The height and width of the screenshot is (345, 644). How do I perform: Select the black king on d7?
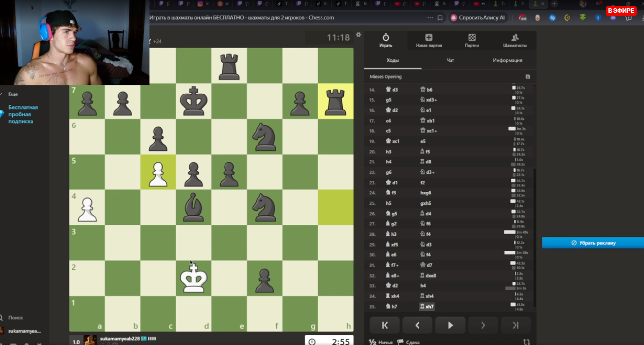tap(193, 101)
